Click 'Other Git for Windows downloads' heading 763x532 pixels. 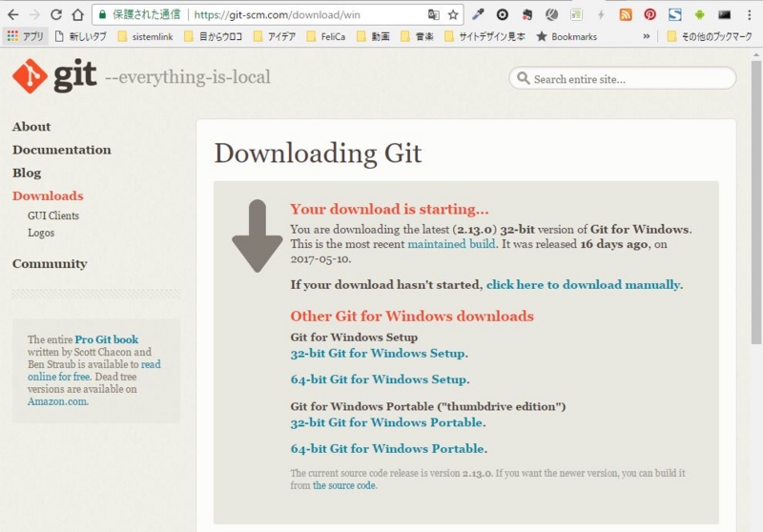coord(412,317)
